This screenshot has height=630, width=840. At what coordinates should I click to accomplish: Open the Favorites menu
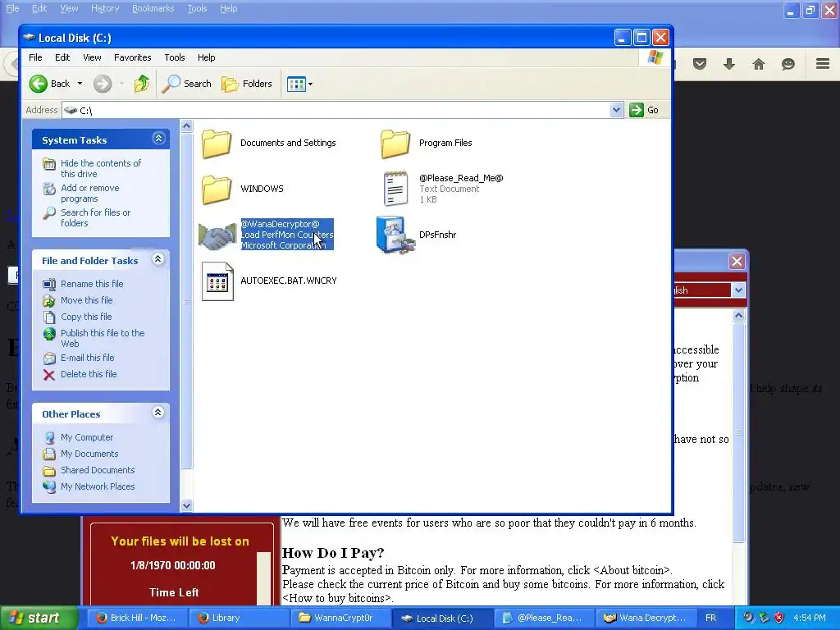[x=132, y=57]
